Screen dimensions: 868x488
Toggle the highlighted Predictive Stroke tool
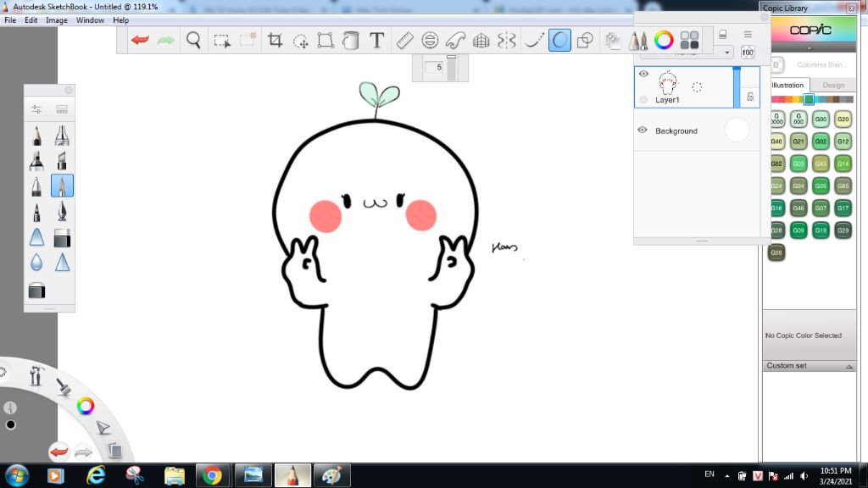click(x=559, y=40)
